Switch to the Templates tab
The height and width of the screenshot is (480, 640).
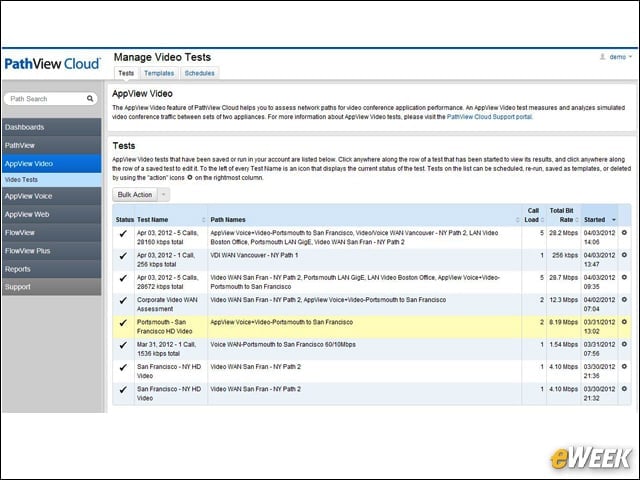click(159, 73)
